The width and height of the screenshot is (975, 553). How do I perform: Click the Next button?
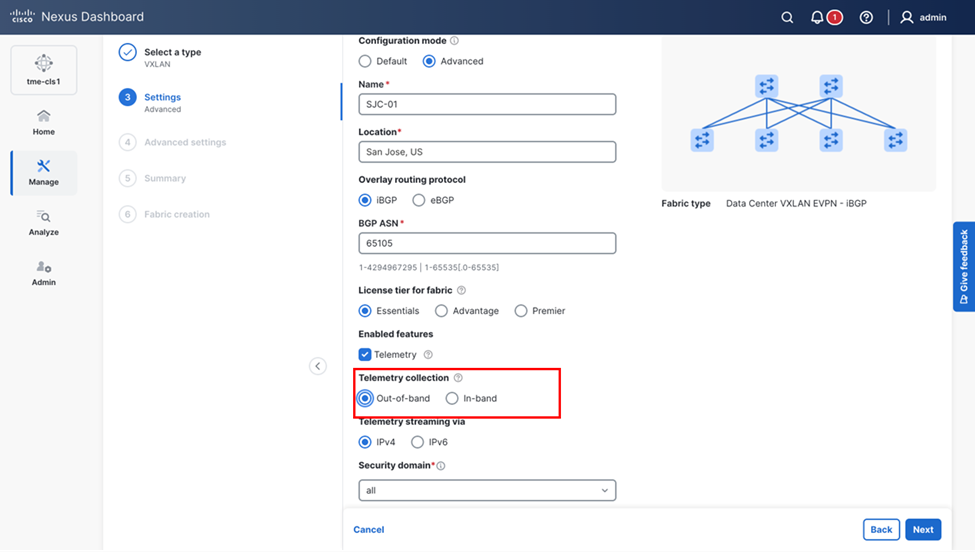923,530
